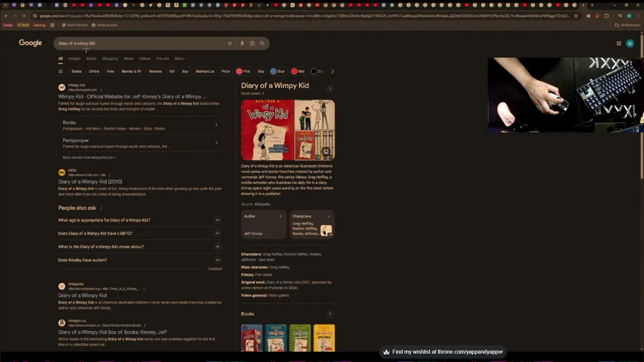This screenshot has width=644, height=362.
Task: Apply the Pink color filter chip
Action: [x=244, y=71]
